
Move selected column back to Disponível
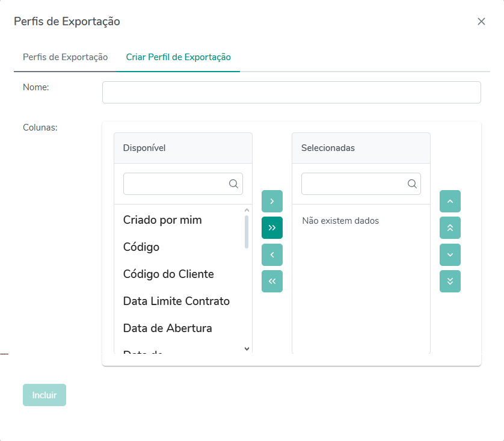(x=272, y=254)
